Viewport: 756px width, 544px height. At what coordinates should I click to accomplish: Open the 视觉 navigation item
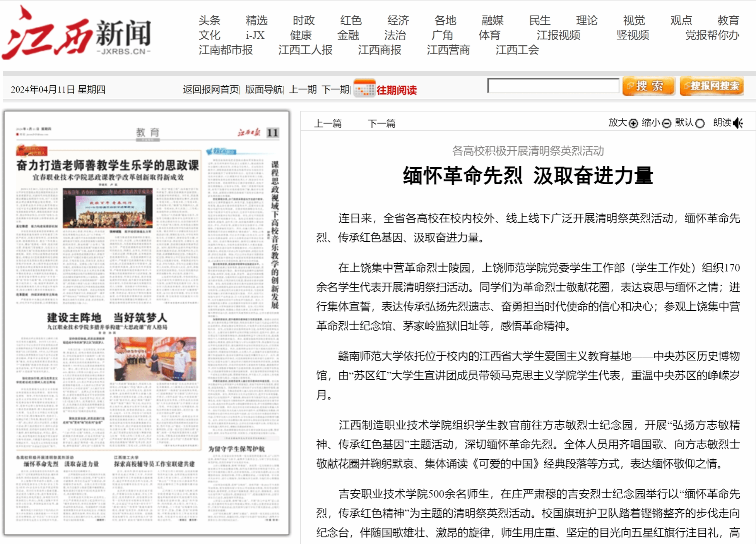pos(634,20)
